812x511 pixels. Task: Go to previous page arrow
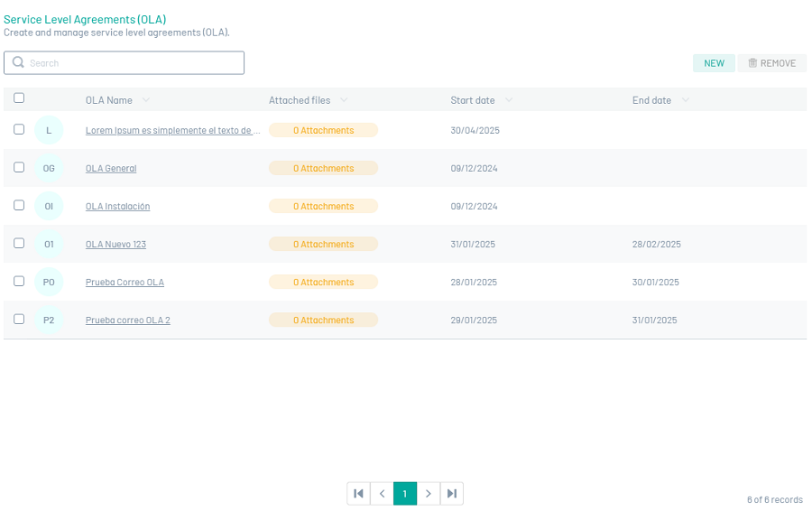(x=382, y=493)
